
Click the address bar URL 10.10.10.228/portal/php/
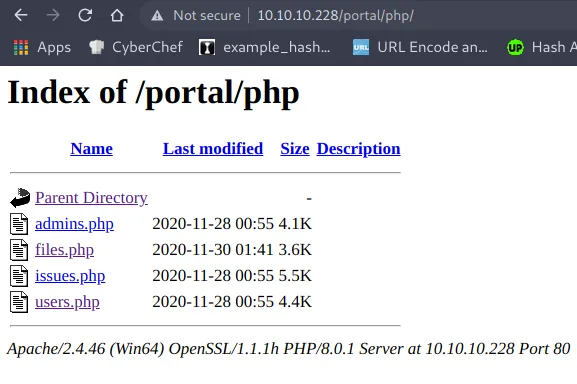click(335, 15)
